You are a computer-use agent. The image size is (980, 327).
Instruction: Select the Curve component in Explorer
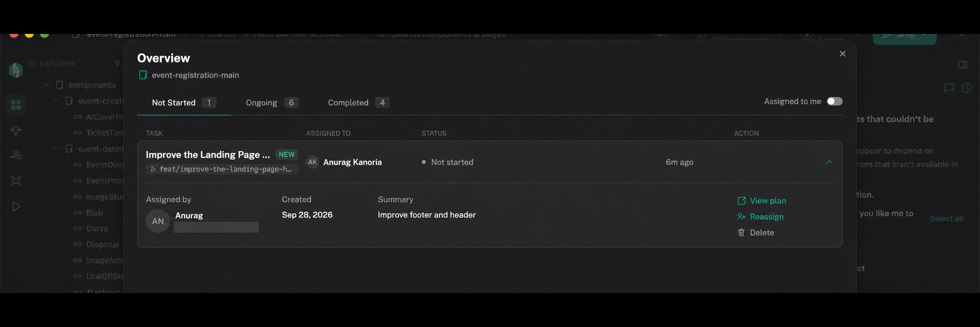(x=97, y=229)
